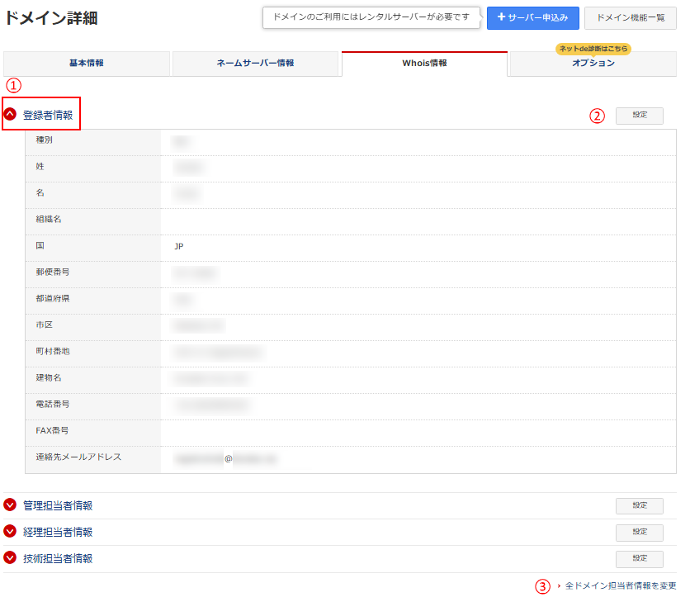Click the JP country value
Viewport: 690px width, 616px height.
pos(178,246)
